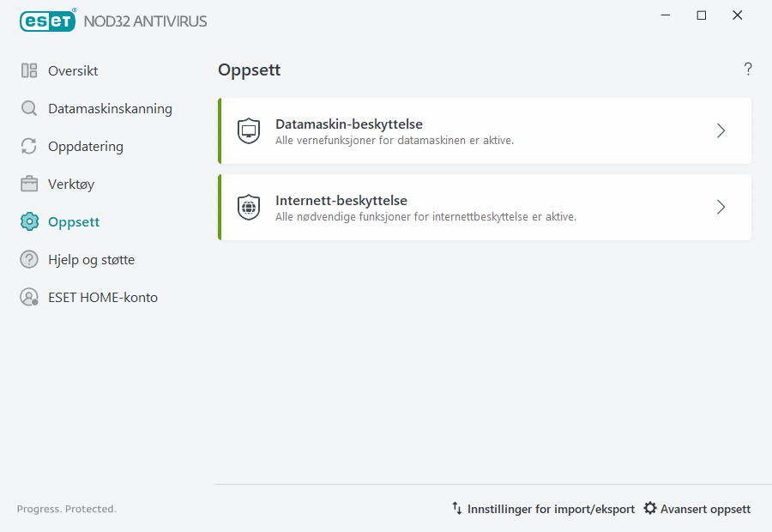Click the ESET logo in the header
The image size is (772, 532).
47,21
